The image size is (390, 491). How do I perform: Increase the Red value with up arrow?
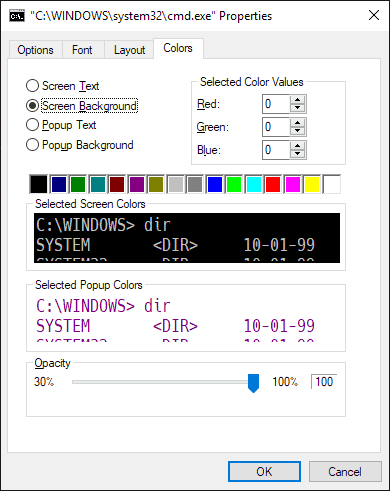pos(297,100)
